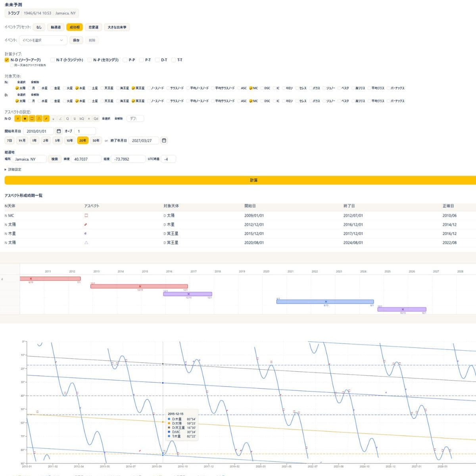Expand the 詳細設定 section
The width and height of the screenshot is (476, 476).
(x=13, y=169)
